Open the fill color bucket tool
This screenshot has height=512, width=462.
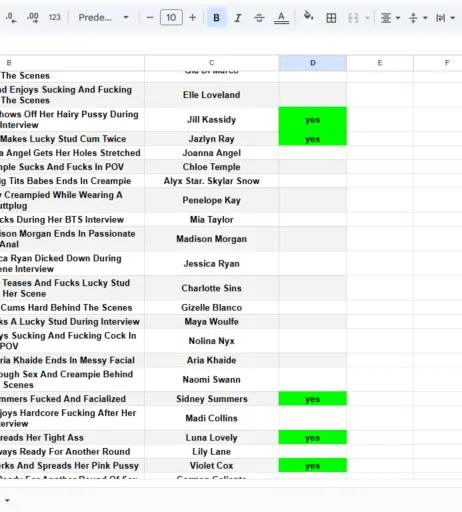tap(309, 17)
